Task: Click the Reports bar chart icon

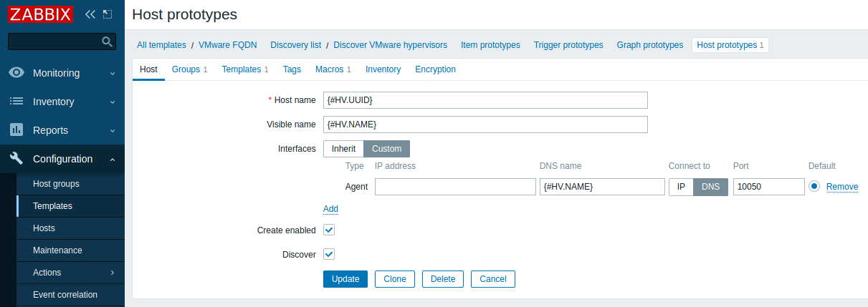Action: (16, 130)
